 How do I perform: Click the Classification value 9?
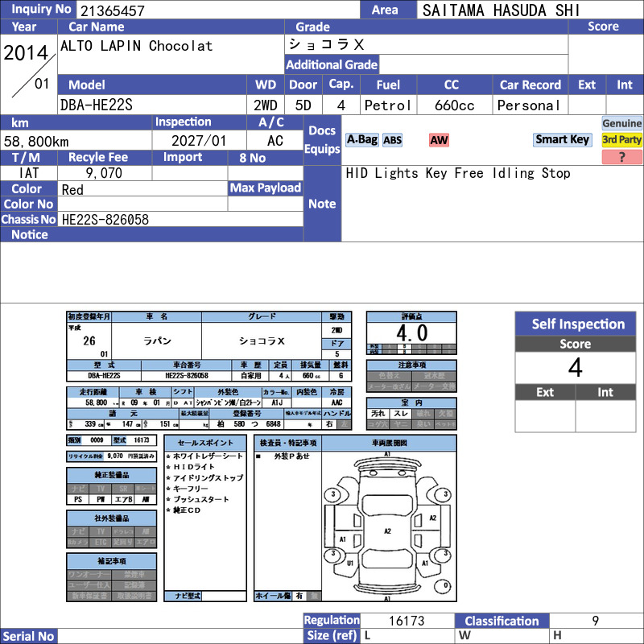[x=596, y=621]
